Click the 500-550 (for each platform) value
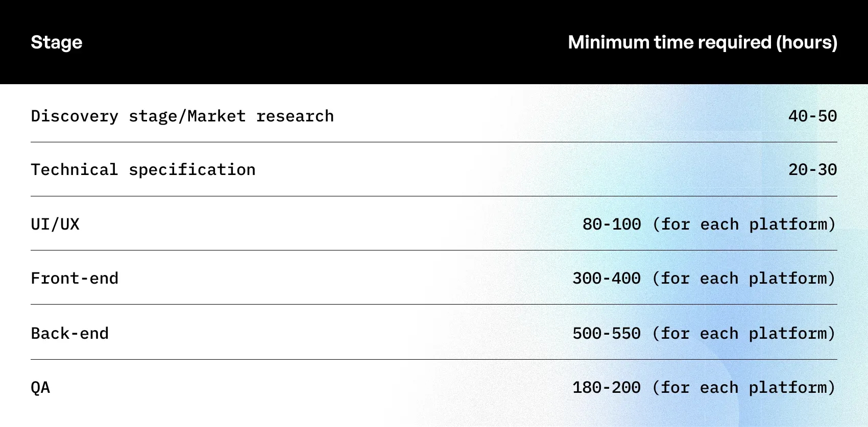The width and height of the screenshot is (868, 427). click(x=704, y=333)
